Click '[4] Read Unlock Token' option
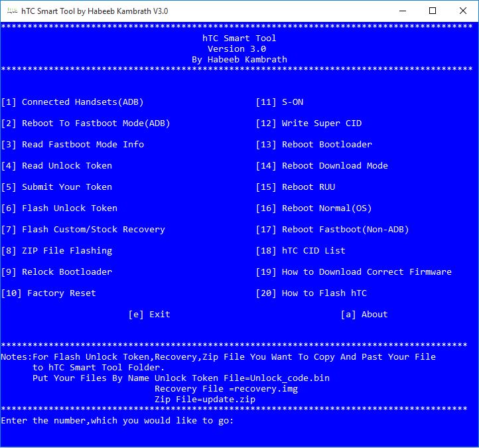The image size is (479, 448). (x=56, y=166)
